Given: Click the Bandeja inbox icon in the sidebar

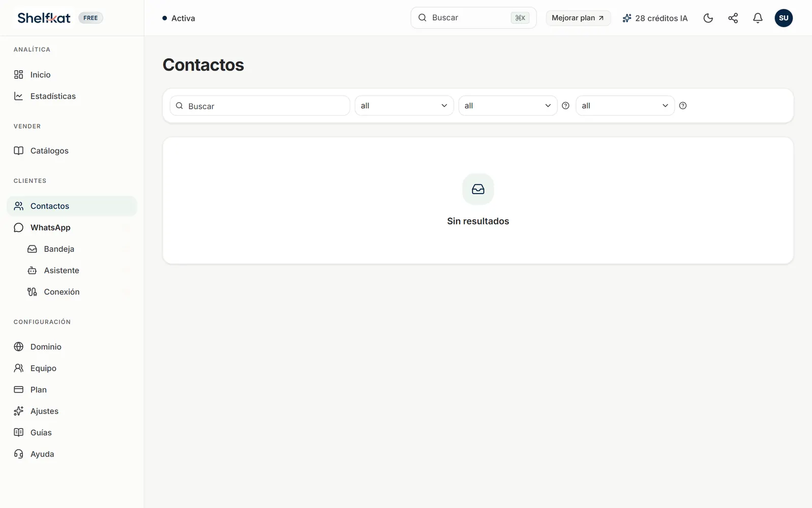Looking at the screenshot, I should click(x=32, y=249).
